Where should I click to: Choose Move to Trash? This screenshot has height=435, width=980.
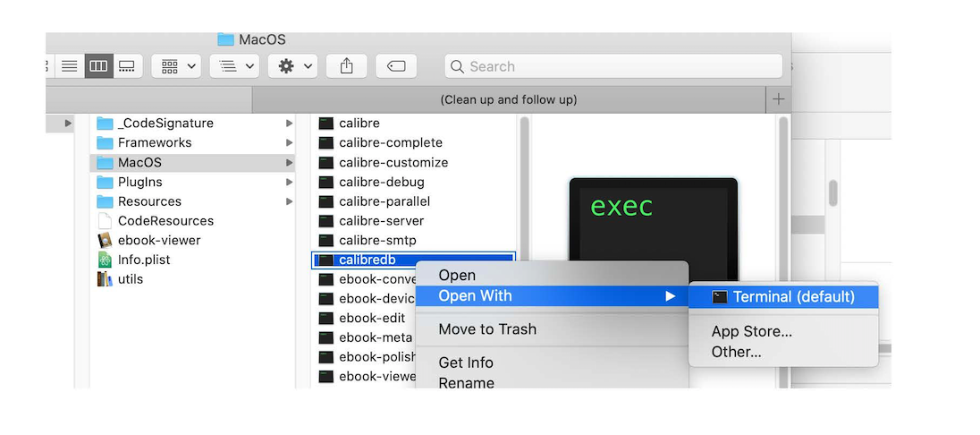552,329
